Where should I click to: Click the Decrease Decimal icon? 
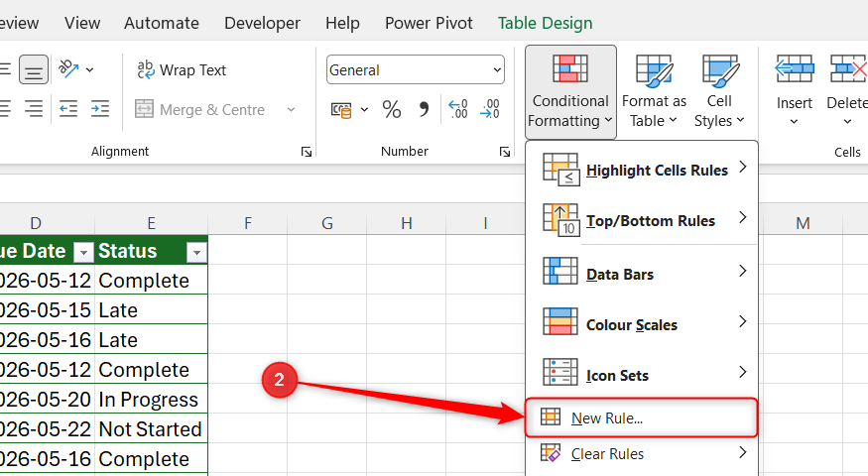[x=490, y=109]
